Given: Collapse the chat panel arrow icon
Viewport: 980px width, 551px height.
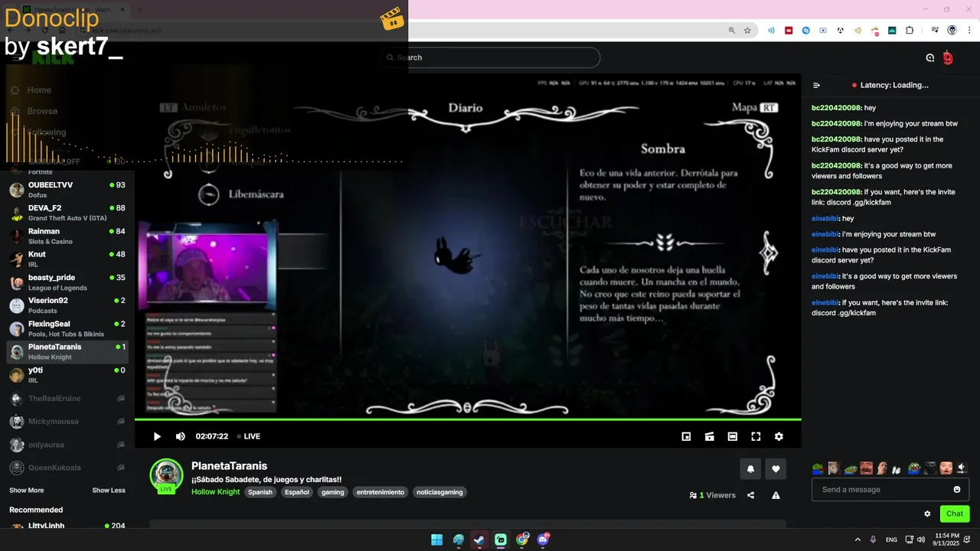Looking at the screenshot, I should click(x=817, y=85).
